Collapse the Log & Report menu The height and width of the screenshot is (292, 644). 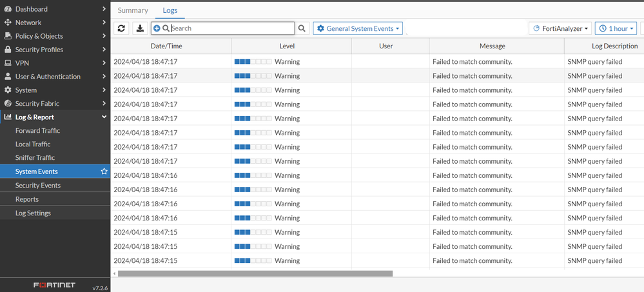[104, 117]
